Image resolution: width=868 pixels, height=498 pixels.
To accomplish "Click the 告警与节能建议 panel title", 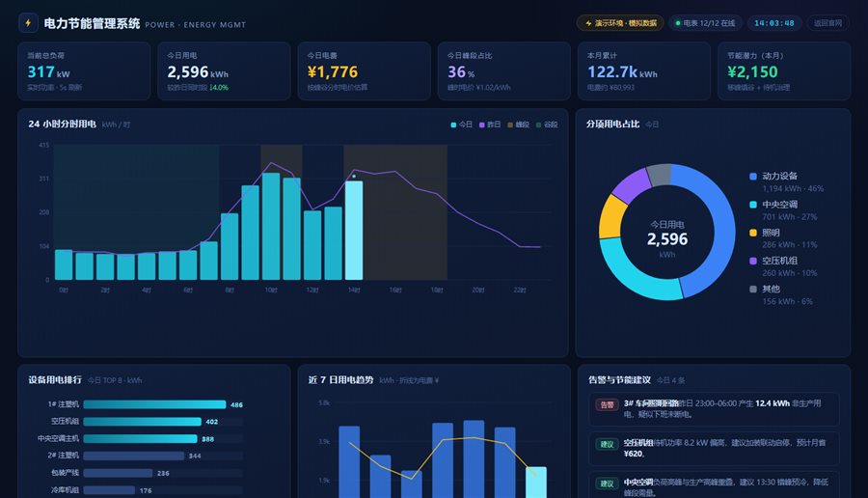I will [x=619, y=380].
